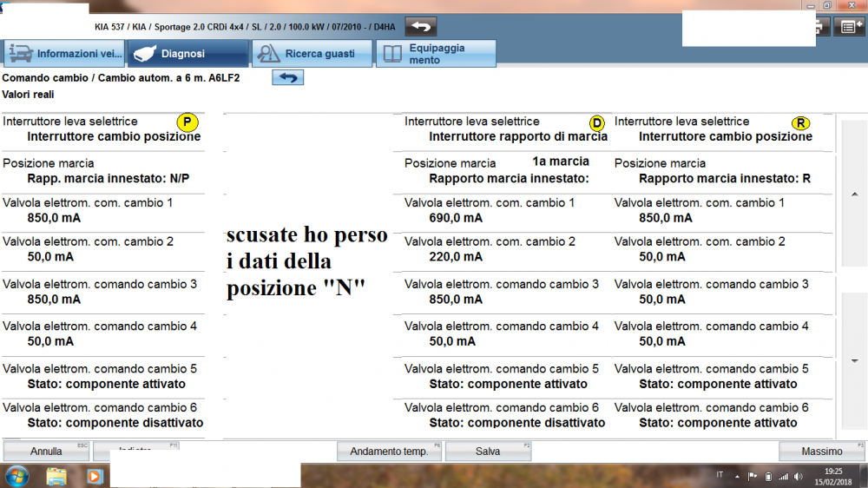Viewport: 868px width, 488px height.
Task: Click the Salva button
Action: click(488, 452)
